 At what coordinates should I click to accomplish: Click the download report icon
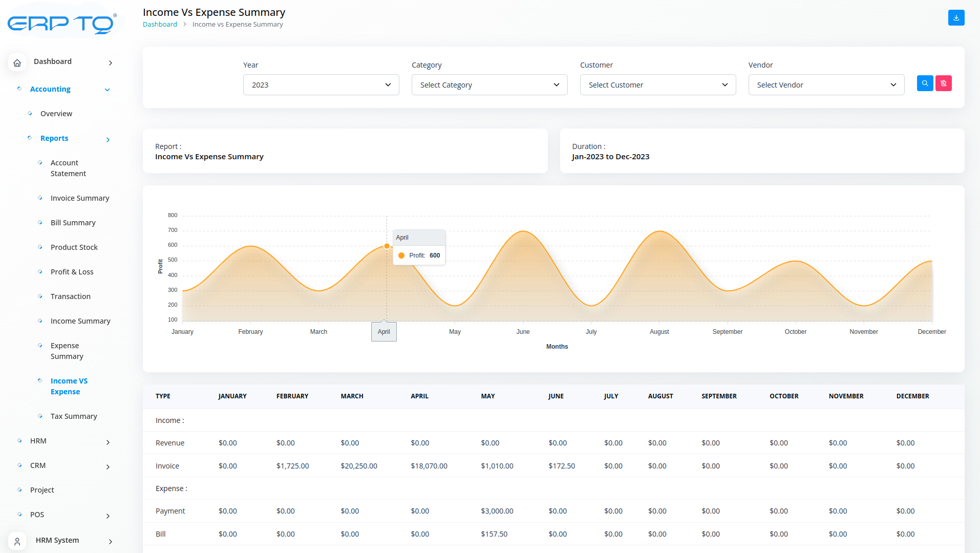[956, 18]
